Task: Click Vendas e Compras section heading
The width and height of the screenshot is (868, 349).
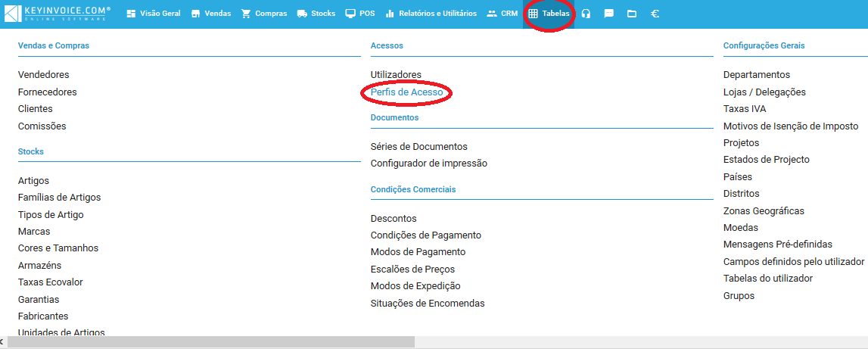Action: (x=53, y=46)
